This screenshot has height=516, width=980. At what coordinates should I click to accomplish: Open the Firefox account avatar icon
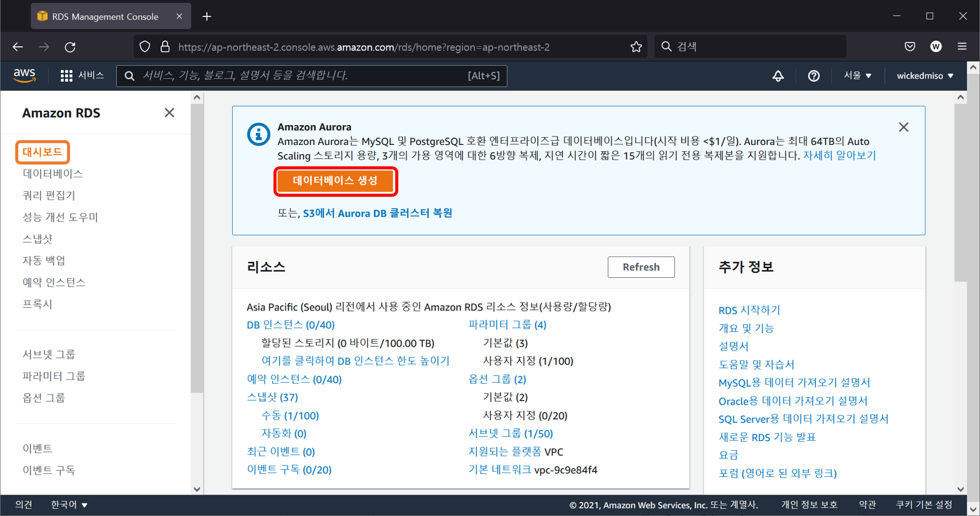(x=936, y=47)
